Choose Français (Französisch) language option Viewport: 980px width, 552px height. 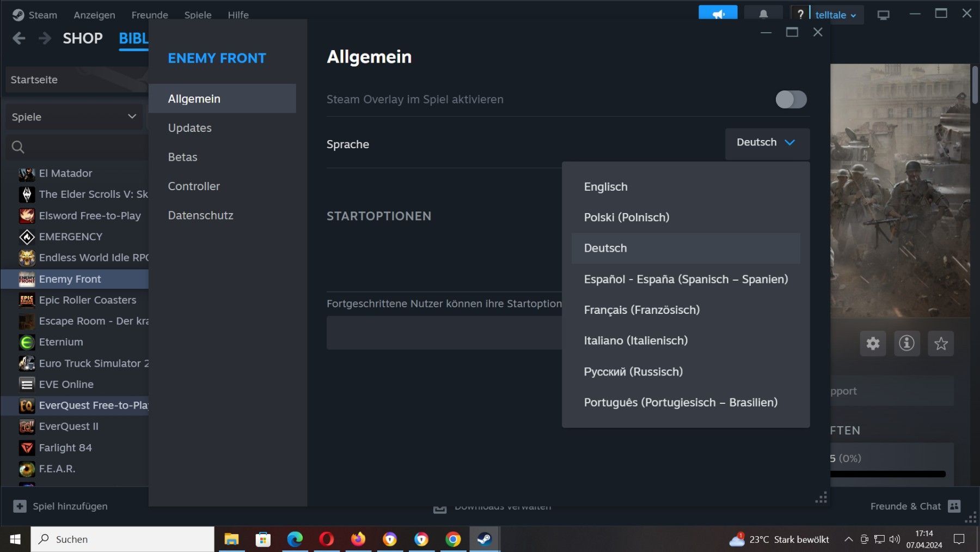(x=641, y=310)
